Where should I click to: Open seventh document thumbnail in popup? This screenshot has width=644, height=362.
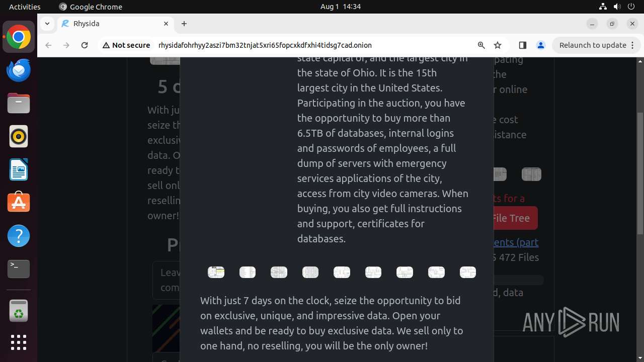[405, 272]
